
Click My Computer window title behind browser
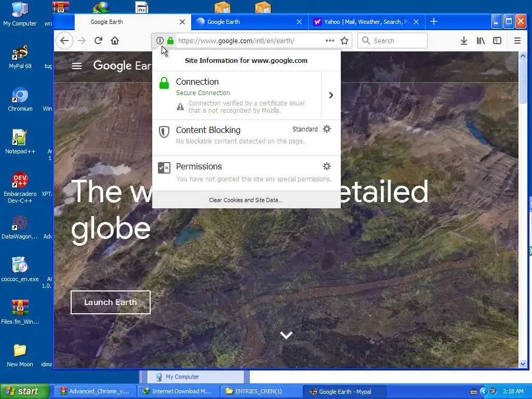coord(182,377)
